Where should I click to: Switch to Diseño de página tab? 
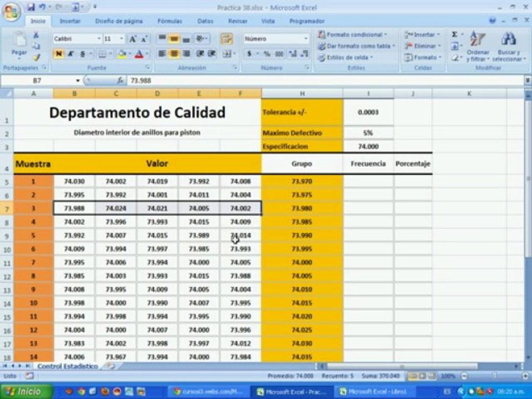[119, 21]
